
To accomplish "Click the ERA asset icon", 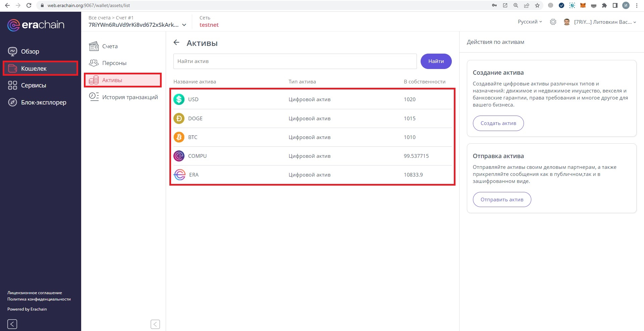I will [180, 175].
